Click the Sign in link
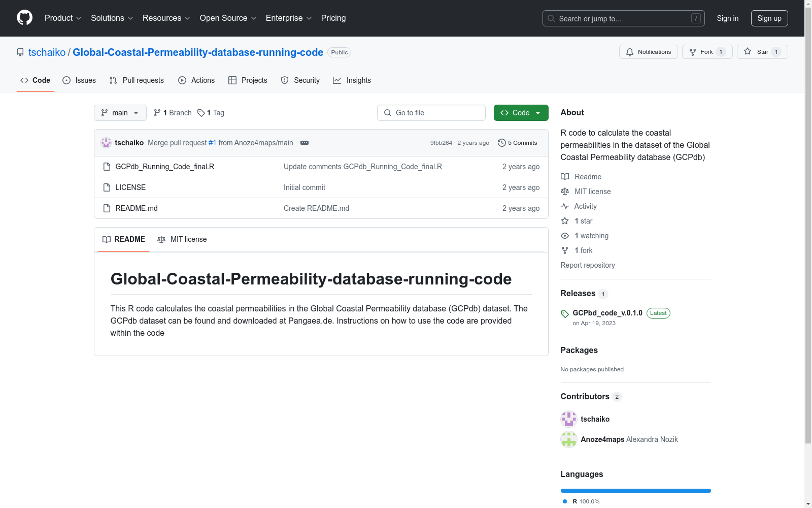 pos(728,18)
